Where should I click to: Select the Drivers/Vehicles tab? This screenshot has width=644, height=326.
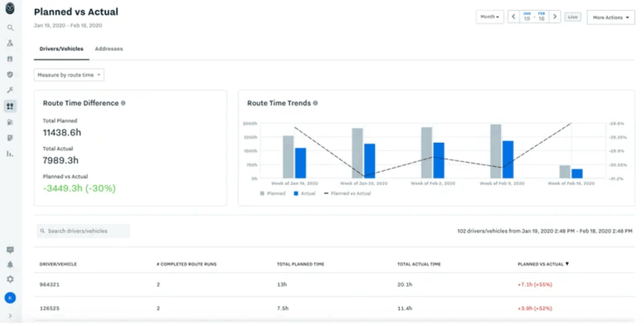(x=61, y=49)
